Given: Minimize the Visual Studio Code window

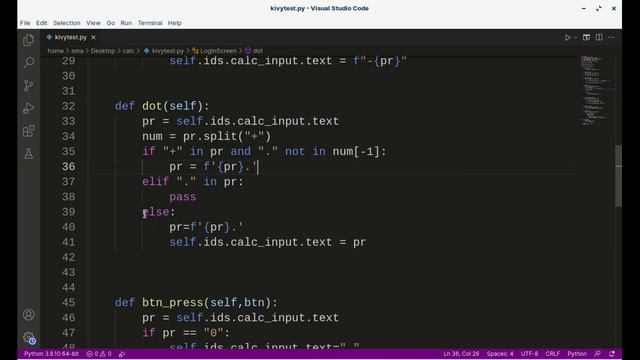Looking at the screenshot, I should pos(584,8).
